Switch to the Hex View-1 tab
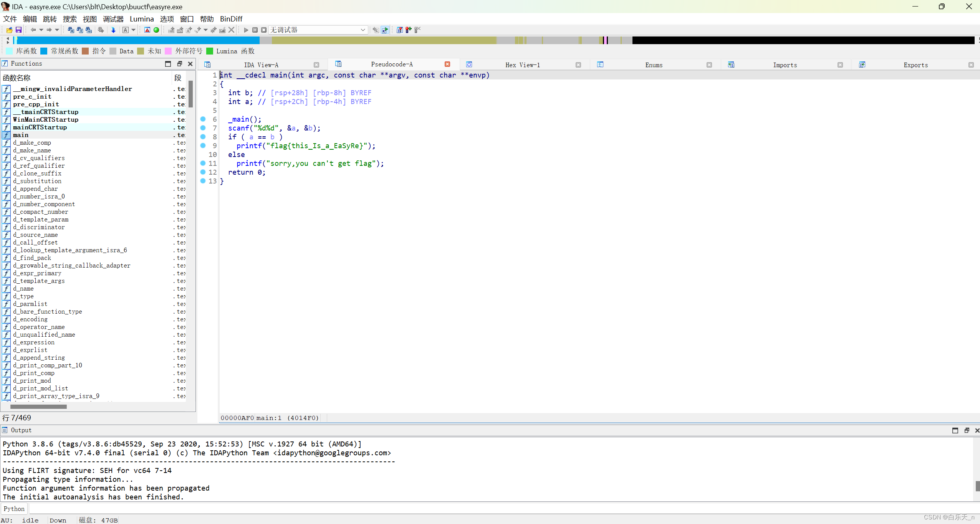Viewport: 980px width, 524px height. point(522,65)
